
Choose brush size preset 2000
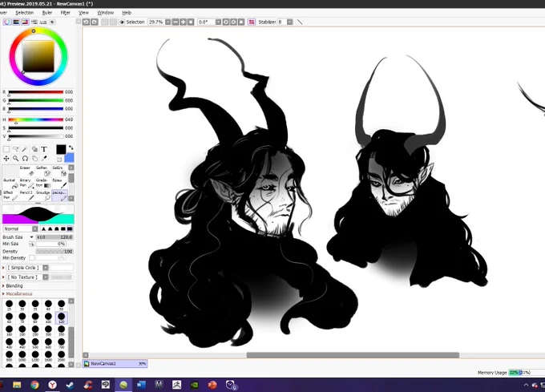click(x=61, y=355)
